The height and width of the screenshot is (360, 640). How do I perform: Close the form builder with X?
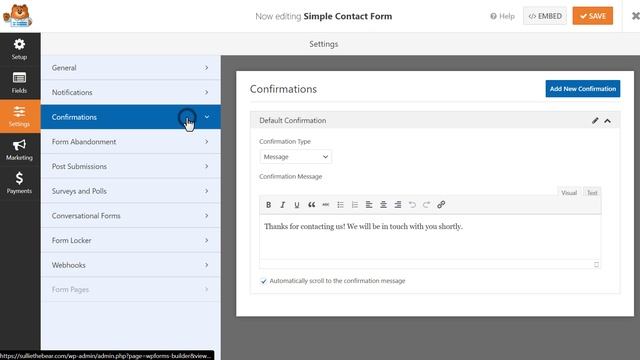[635, 16]
